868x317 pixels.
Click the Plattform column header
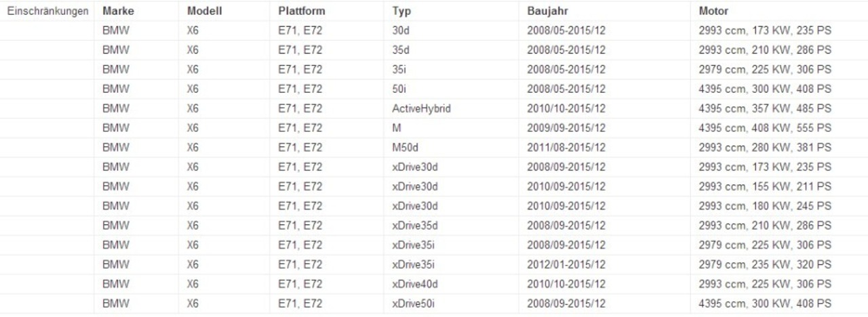point(301,12)
